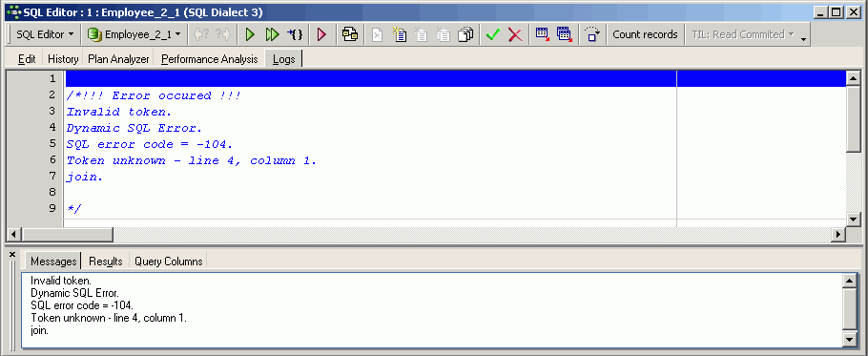
Task: Select the Messages tab
Action: 53,261
